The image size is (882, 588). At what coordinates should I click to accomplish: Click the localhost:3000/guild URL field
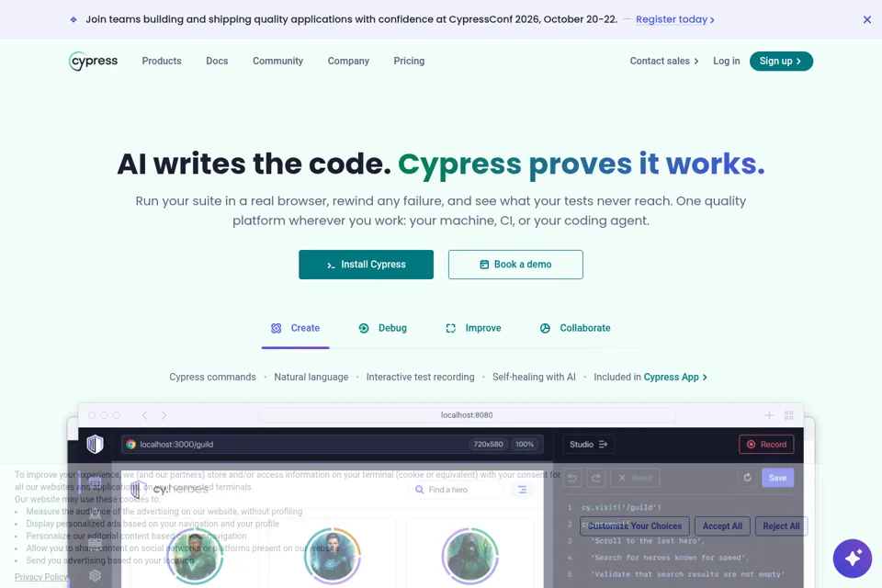tap(332, 445)
